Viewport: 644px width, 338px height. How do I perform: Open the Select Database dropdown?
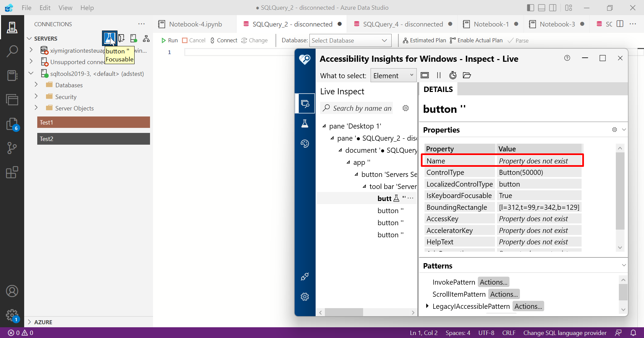[x=350, y=40]
